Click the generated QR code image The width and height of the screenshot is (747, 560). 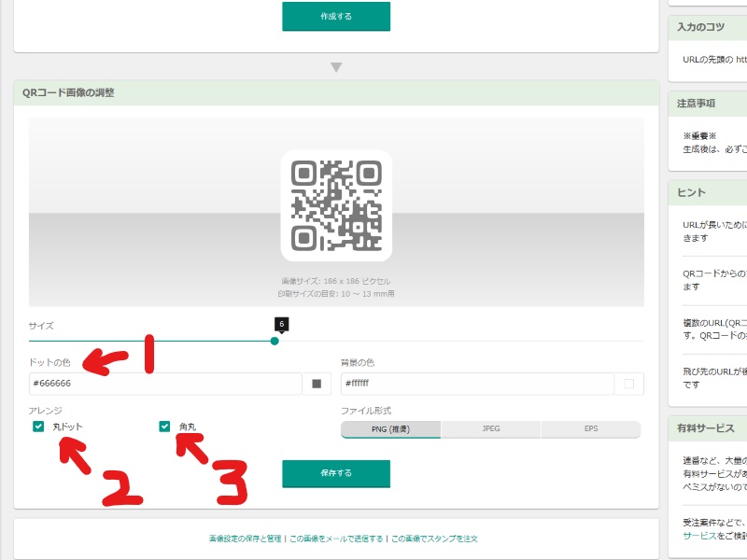click(x=336, y=205)
